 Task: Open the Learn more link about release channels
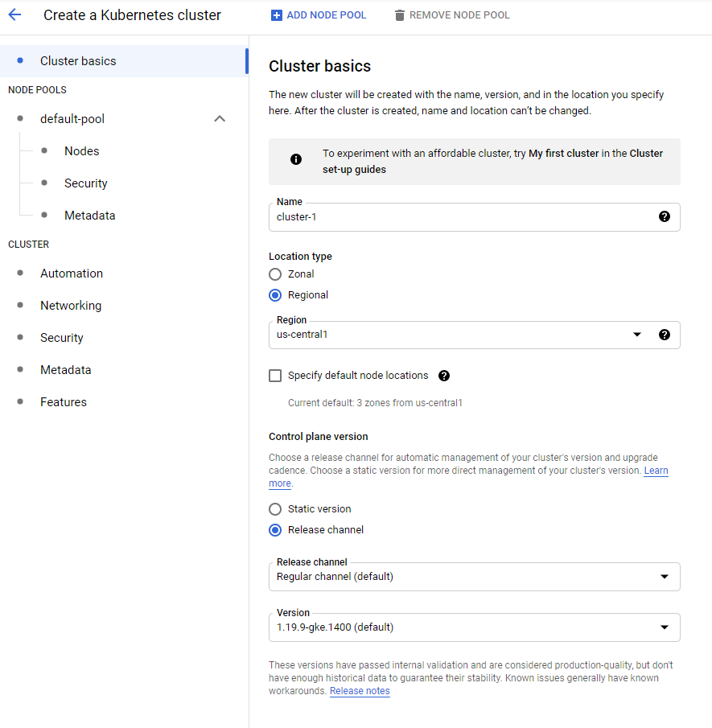(656, 470)
